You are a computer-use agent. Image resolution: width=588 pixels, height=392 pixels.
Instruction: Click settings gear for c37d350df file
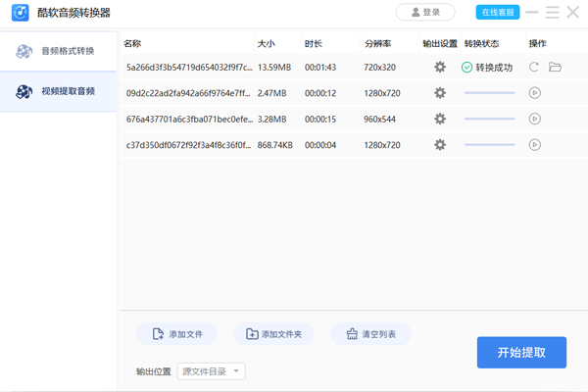440,144
